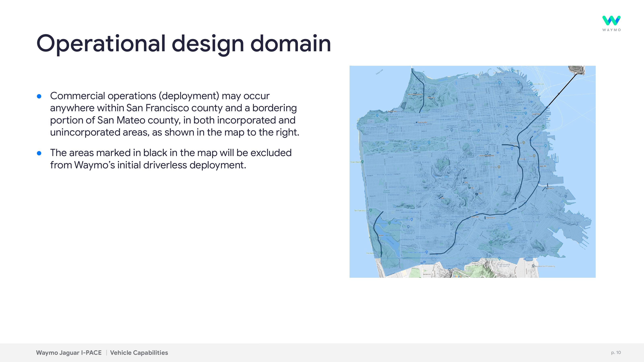The width and height of the screenshot is (644, 362).
Task: Click the El Techo restaurant pin
Action: tap(499, 167)
